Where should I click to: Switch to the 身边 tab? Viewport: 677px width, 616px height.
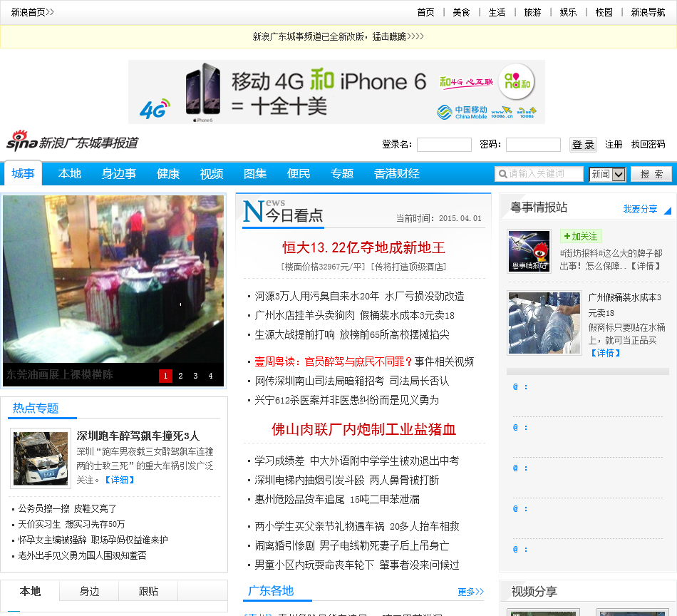(x=89, y=591)
